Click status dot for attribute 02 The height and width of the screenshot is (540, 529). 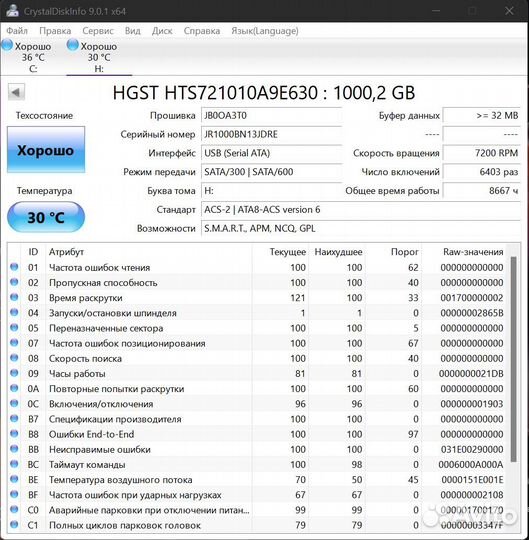pyautogui.click(x=14, y=282)
